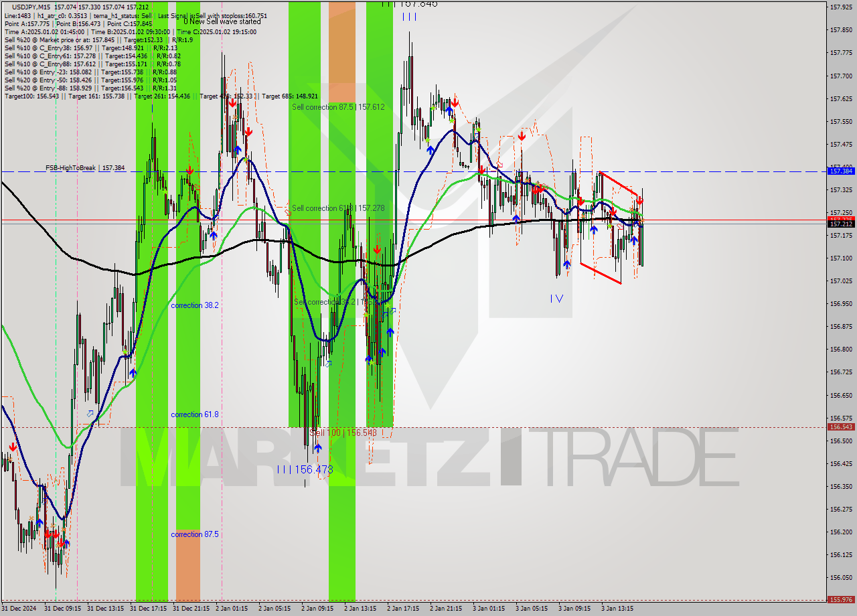This screenshot has height=616, width=857.
Task: Click the Sell correction 61.8 | 157.278 label
Action: click(338, 208)
